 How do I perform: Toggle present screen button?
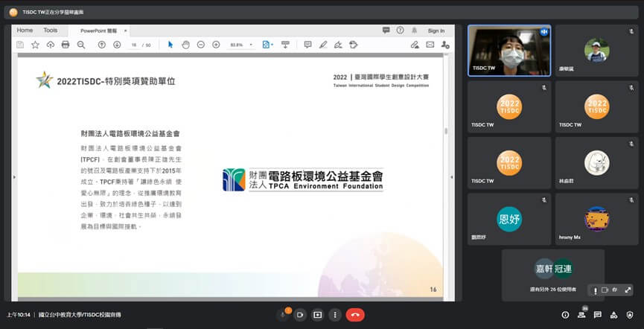click(318, 314)
